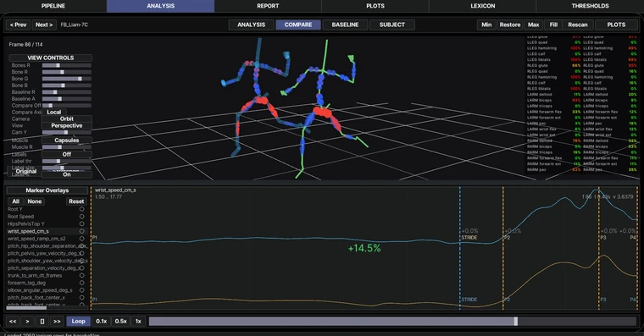Click the STRIDE marker on upper plot
This screenshot has width=644, height=336.
469,238
